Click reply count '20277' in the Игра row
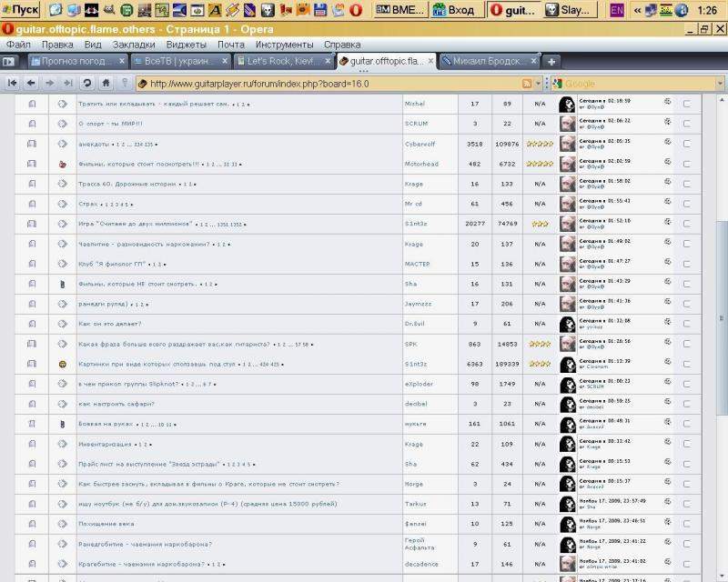728x582 pixels. (474, 224)
